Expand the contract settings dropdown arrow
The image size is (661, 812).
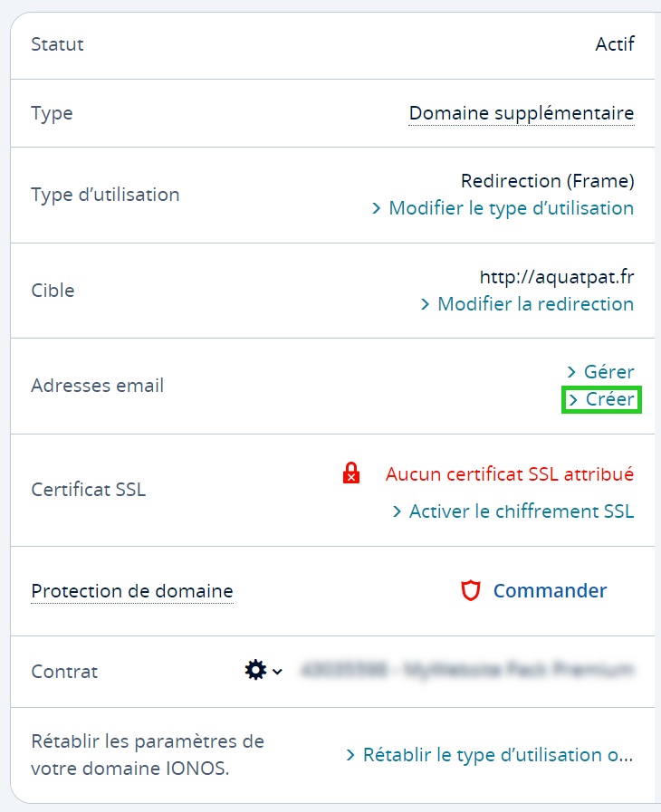278,672
